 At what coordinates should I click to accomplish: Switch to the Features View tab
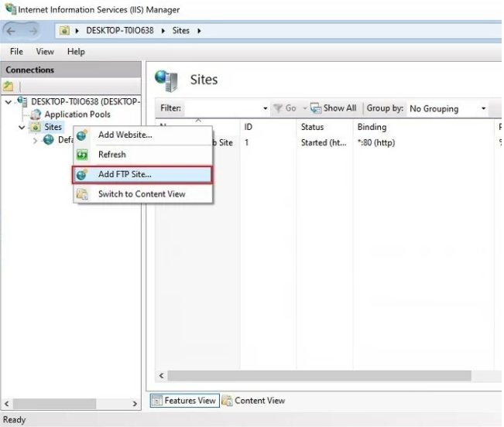point(185,401)
